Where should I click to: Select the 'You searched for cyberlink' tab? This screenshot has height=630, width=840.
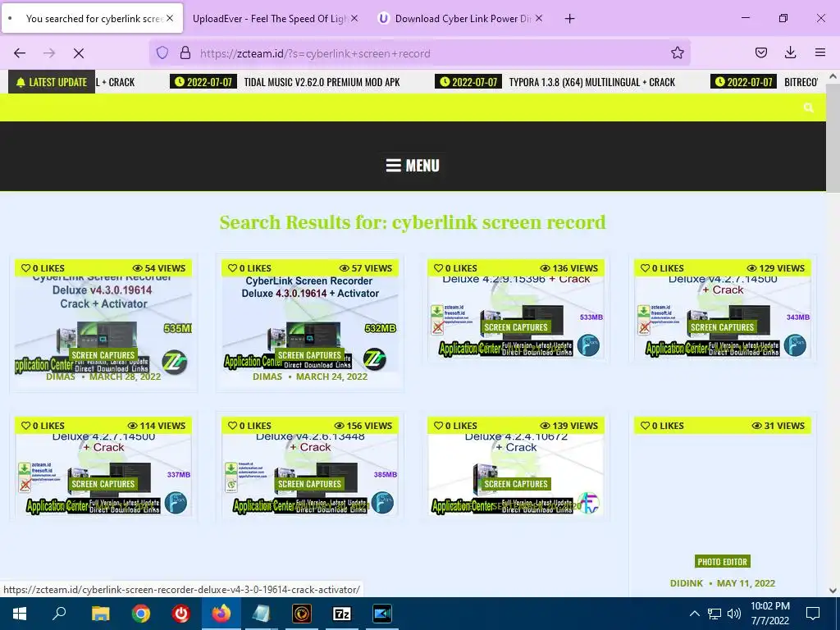[x=91, y=19]
